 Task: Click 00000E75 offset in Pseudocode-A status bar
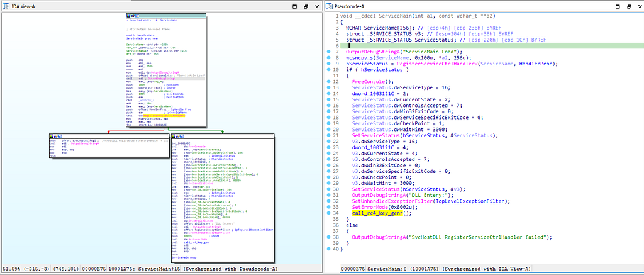[352, 269]
